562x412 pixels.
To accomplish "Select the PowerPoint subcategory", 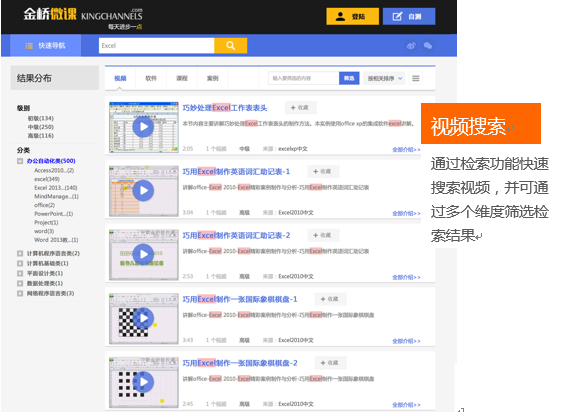I will point(53,214).
